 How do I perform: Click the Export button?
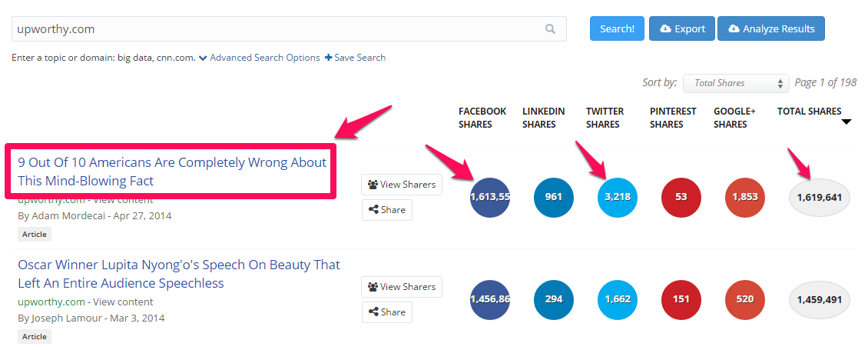click(x=681, y=29)
